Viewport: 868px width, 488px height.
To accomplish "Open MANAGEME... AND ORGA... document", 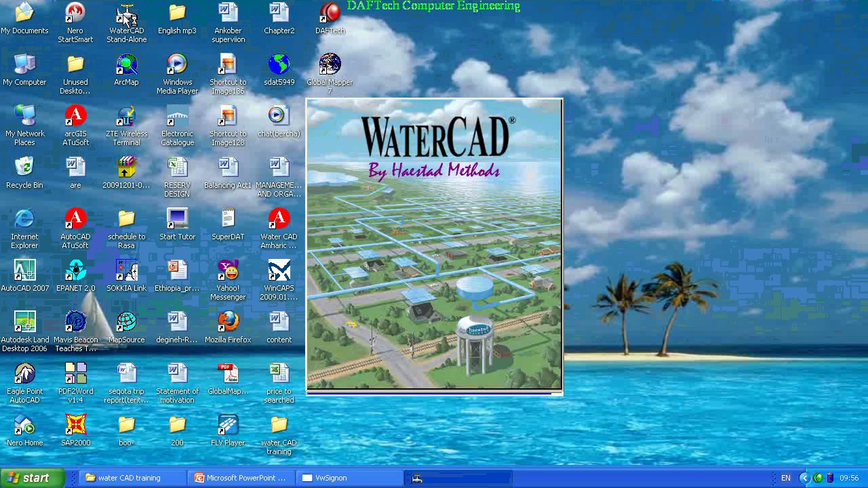I will tap(279, 167).
